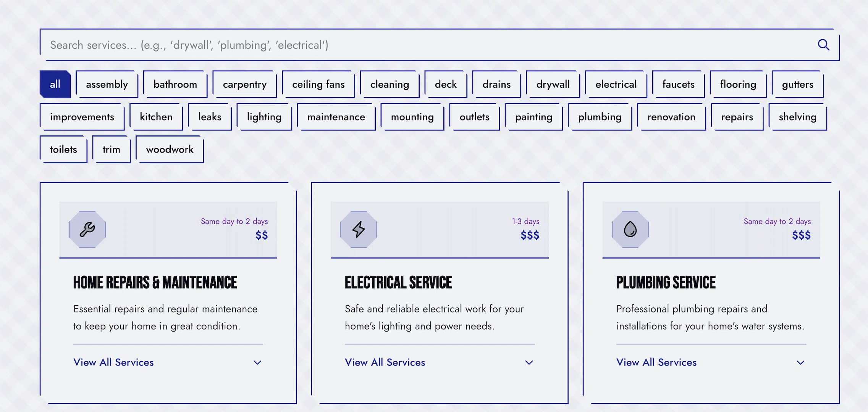Expand View All Services on Home Repairs card
The width and height of the screenshot is (868, 412).
pyautogui.click(x=113, y=362)
